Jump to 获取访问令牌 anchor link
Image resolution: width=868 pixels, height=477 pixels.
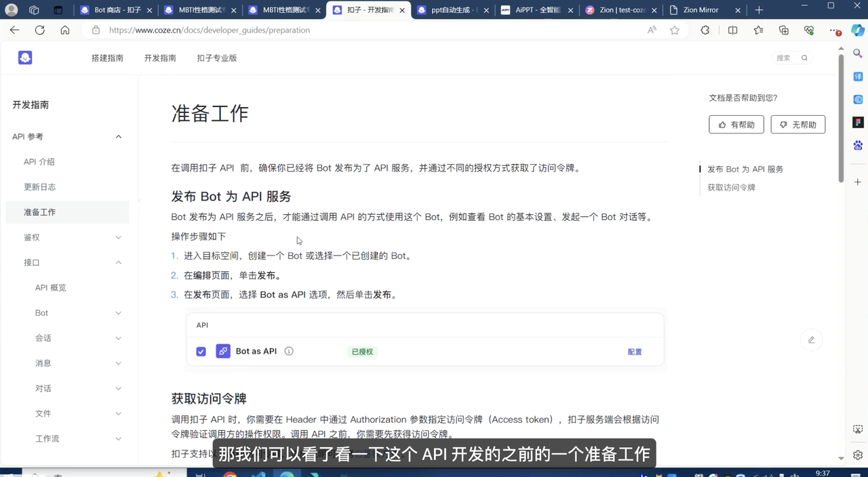(731, 188)
